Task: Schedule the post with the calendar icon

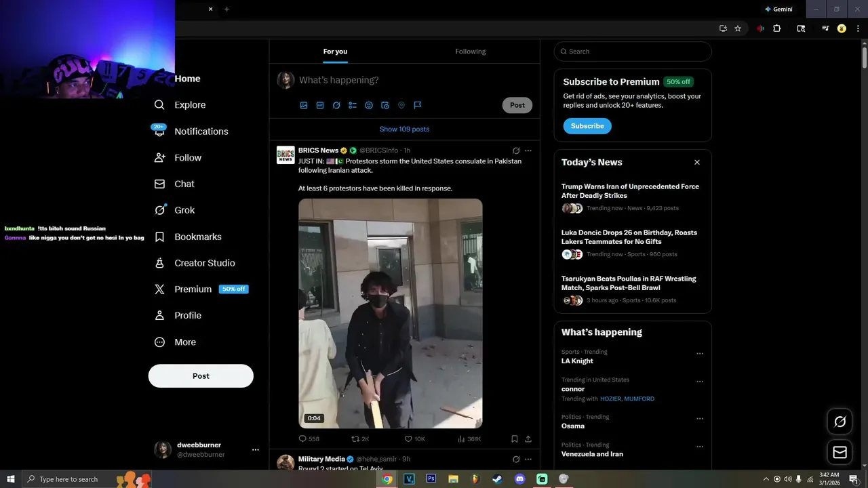Action: pyautogui.click(x=385, y=105)
